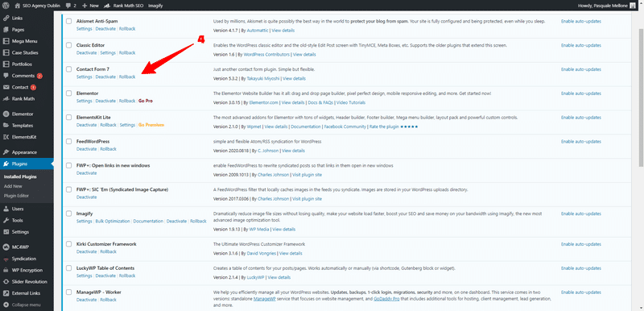Click the External Links sidebar icon
The height and width of the screenshot is (311, 644).
6,293
